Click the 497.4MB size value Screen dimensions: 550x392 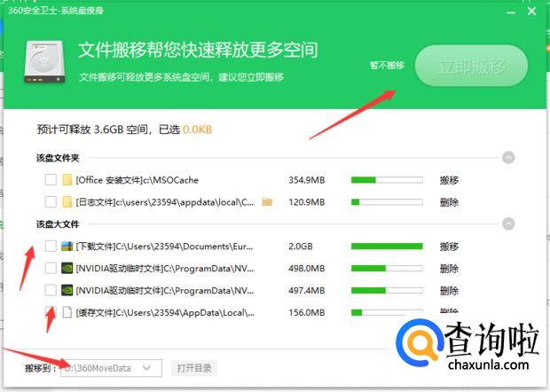coord(307,291)
